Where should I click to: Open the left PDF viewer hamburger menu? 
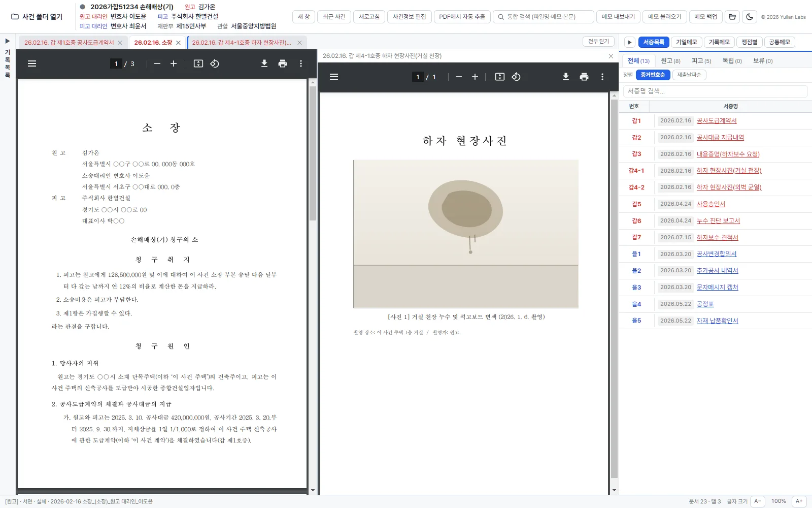tap(32, 63)
